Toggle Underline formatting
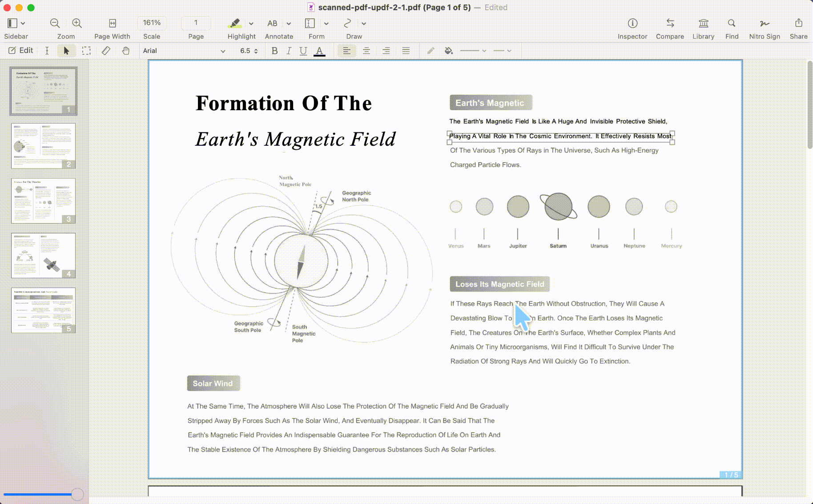Viewport: 813px width, 504px height. (303, 51)
